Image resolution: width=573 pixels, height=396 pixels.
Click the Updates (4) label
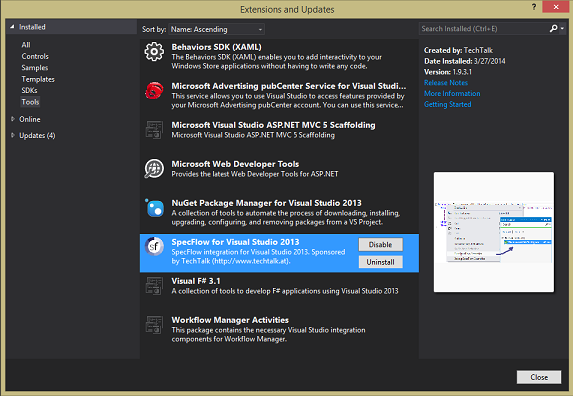pyautogui.click(x=37, y=136)
